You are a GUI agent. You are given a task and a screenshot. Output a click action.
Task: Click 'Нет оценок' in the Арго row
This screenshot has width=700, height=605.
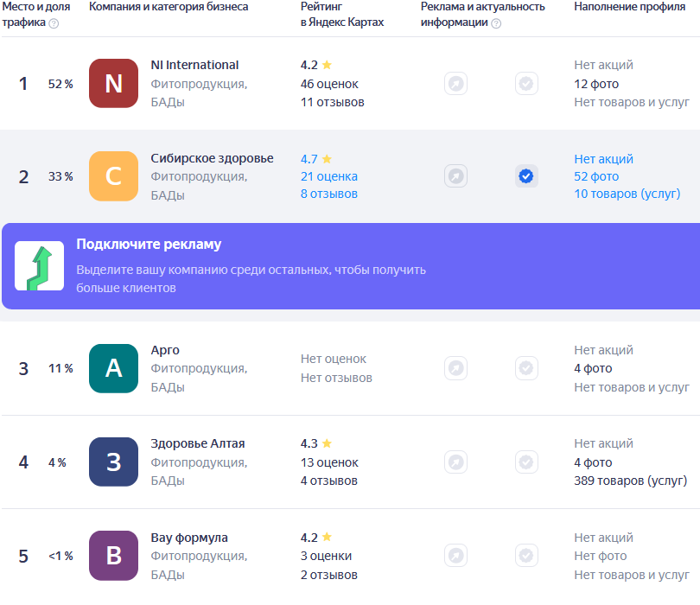tap(334, 359)
